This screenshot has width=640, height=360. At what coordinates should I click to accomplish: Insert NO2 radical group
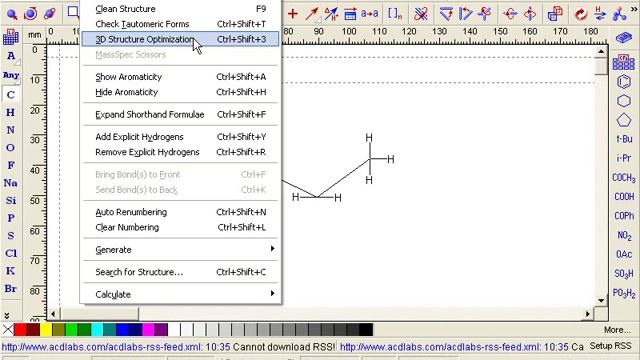(x=624, y=236)
